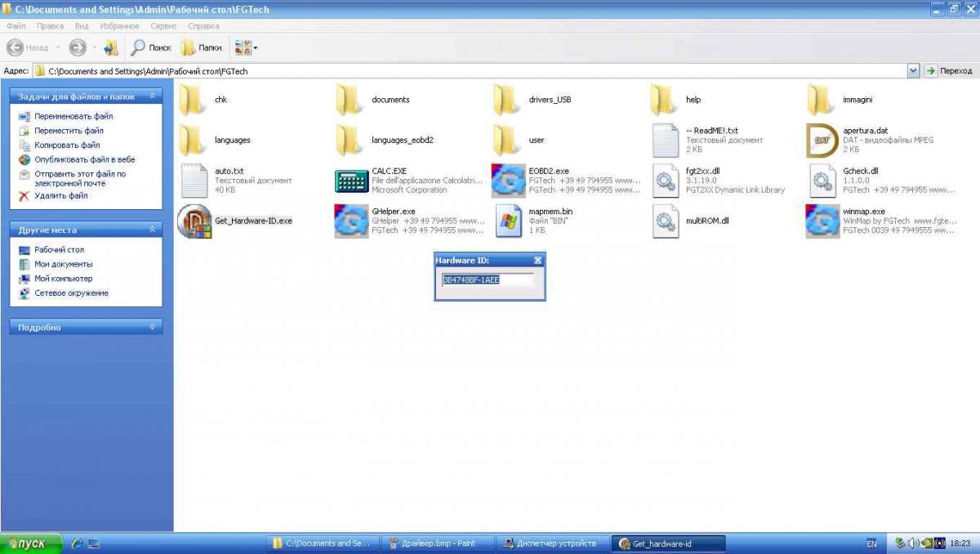The image size is (980, 554).
Task: Click the Hardware ID text field
Action: tap(488, 279)
